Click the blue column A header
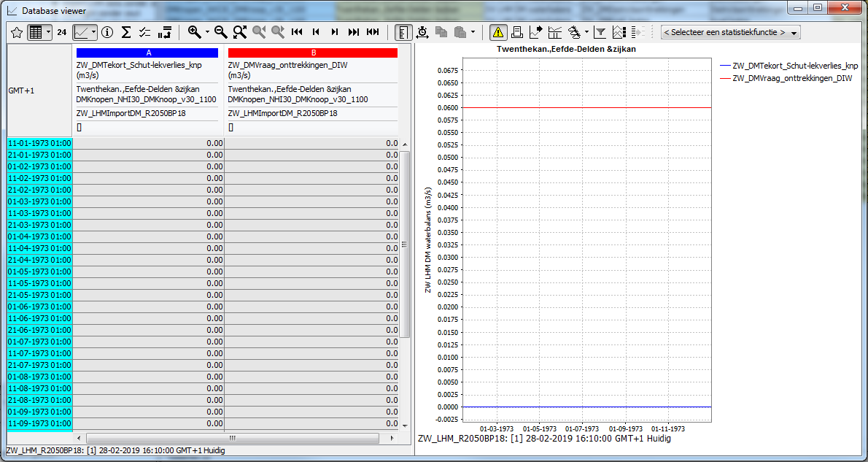This screenshot has width=868, height=462. point(147,53)
